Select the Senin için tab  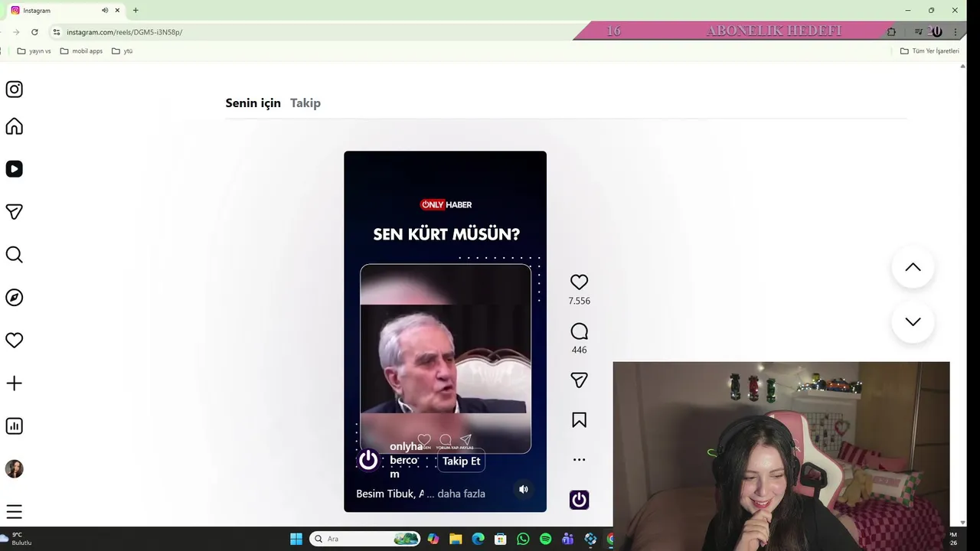click(x=253, y=103)
